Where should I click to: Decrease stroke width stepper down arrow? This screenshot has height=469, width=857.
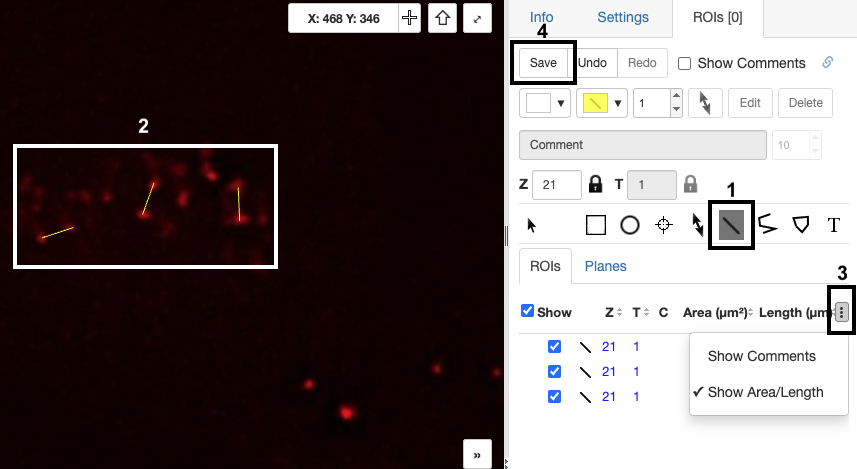[x=676, y=109]
